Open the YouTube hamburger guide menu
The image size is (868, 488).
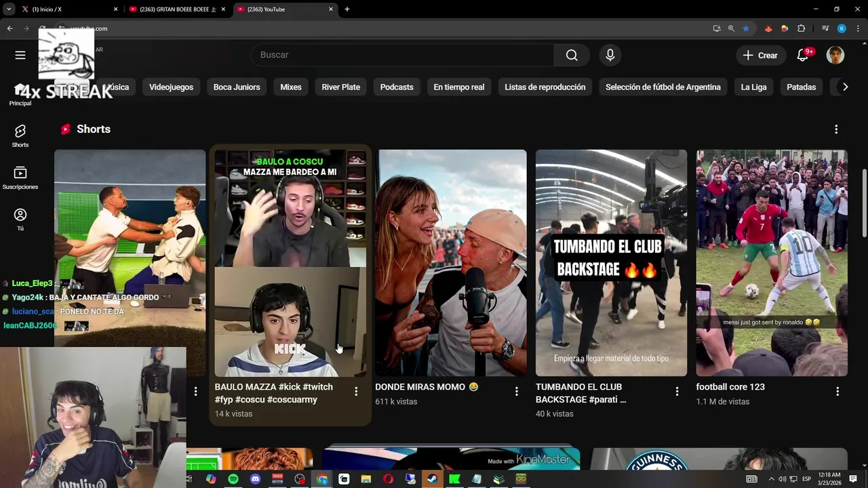[x=20, y=55]
